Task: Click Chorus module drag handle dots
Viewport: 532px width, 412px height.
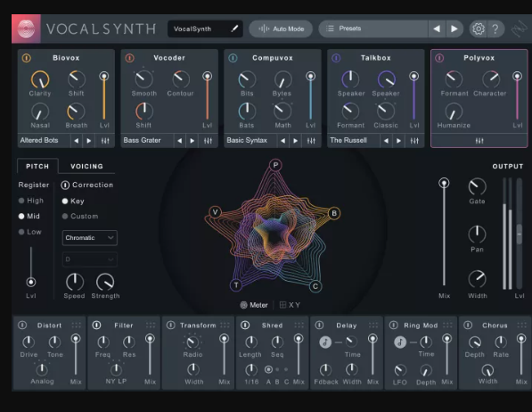Action: (x=522, y=325)
